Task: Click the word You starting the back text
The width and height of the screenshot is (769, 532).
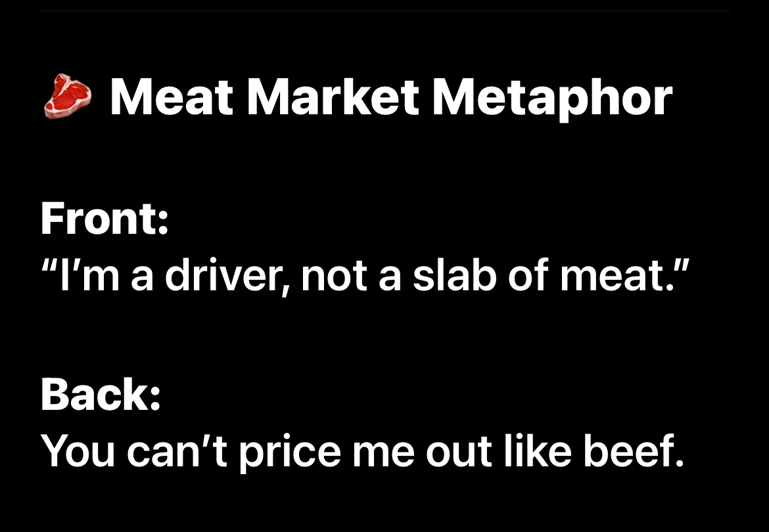Action: click(x=78, y=451)
